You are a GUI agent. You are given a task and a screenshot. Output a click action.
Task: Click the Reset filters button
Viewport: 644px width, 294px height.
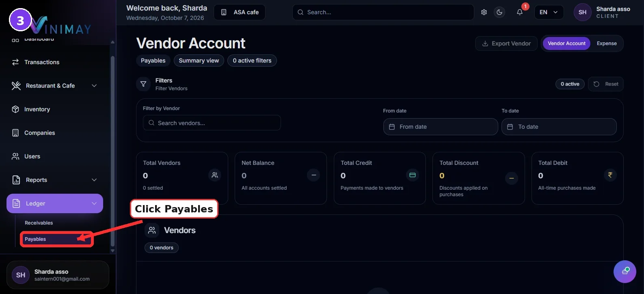606,84
